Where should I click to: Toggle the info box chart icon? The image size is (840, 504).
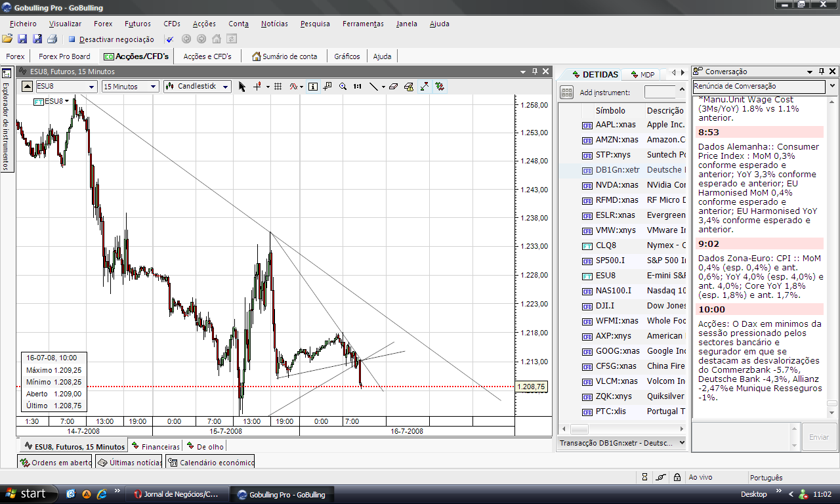(x=313, y=86)
